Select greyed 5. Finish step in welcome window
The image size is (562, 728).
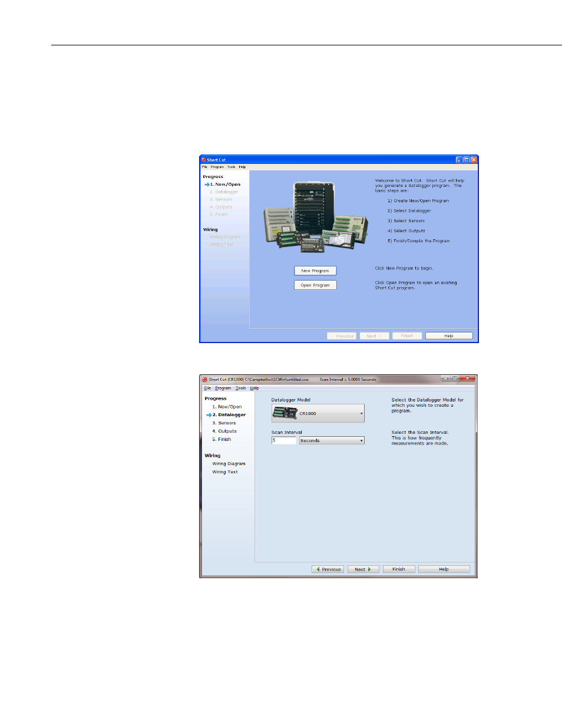click(219, 215)
